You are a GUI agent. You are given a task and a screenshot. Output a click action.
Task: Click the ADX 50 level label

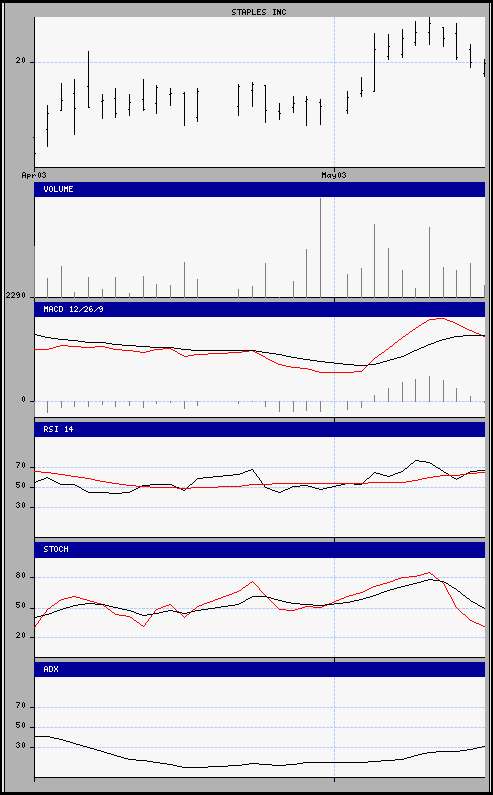tap(20, 726)
